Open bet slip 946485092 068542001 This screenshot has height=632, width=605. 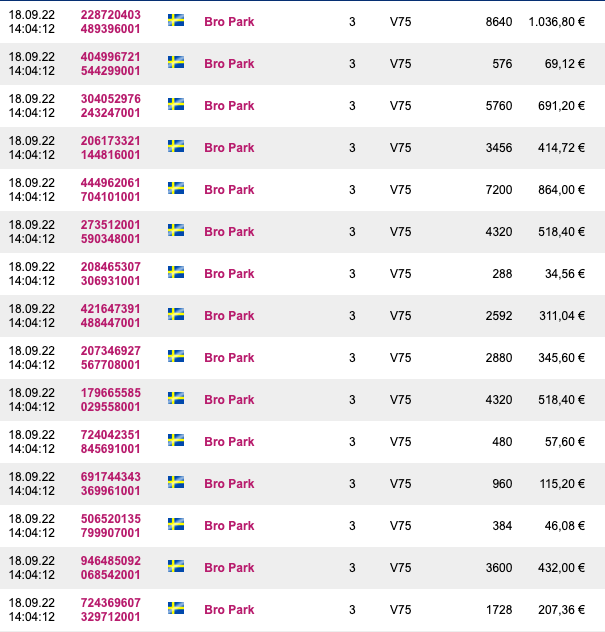pos(110,568)
